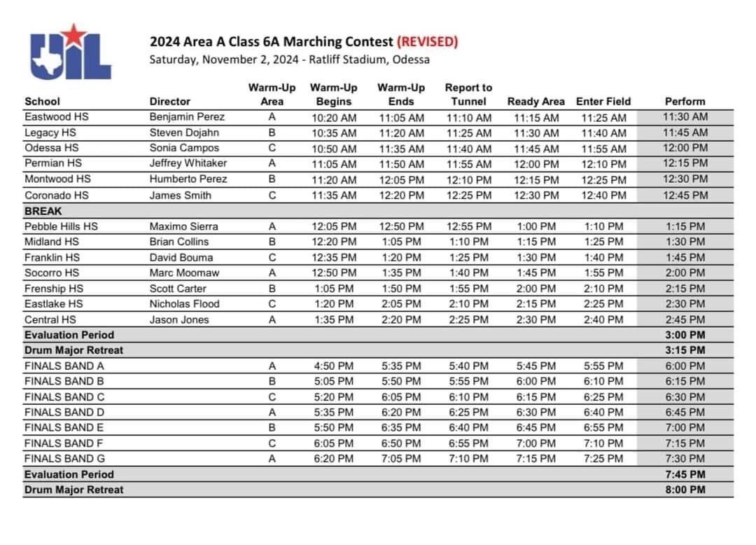756x545 pixels.
Task: Click Central HS warm-up area letter A
Action: [272, 319]
